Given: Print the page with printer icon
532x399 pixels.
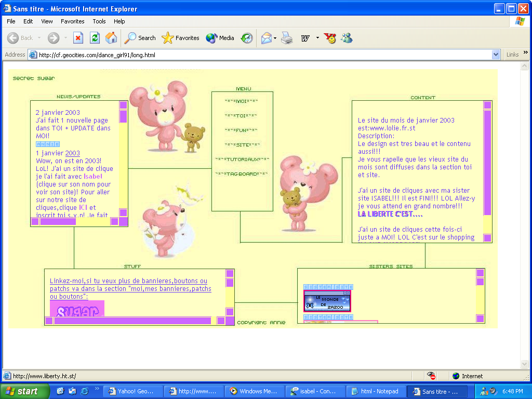Looking at the screenshot, I should pos(287,38).
